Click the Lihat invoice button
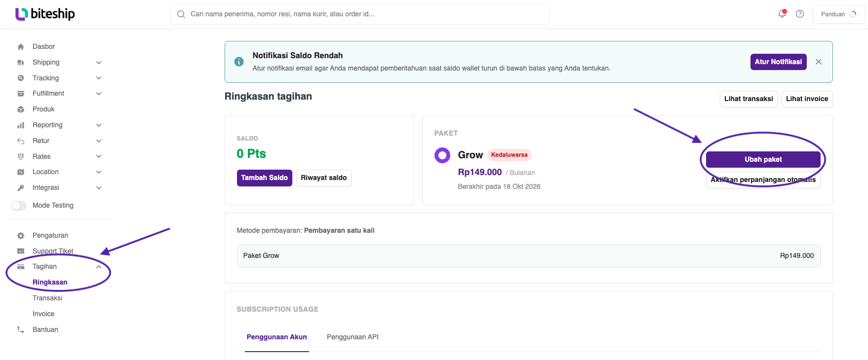The image size is (868, 360). (807, 99)
